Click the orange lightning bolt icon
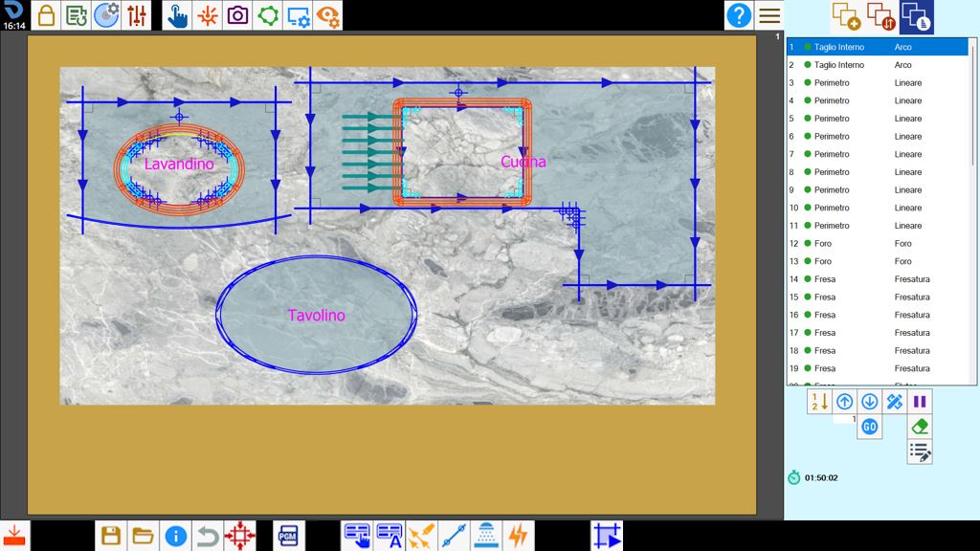 pyautogui.click(x=519, y=536)
